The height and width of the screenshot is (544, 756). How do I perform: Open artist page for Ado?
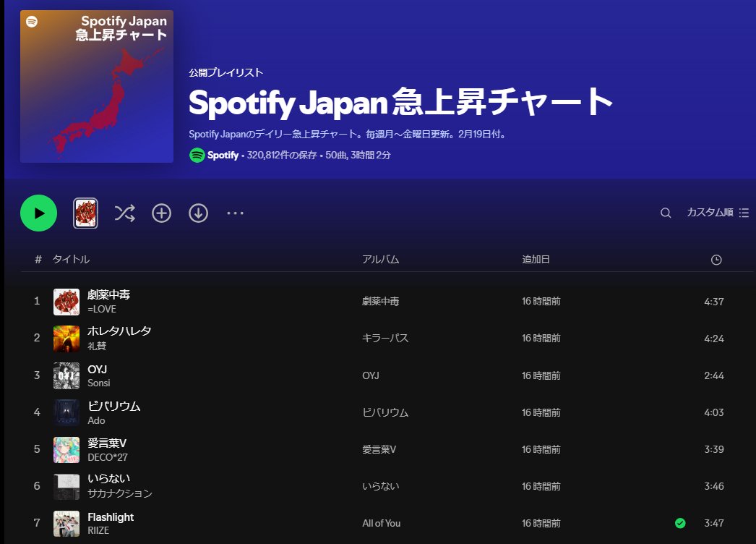coord(96,420)
